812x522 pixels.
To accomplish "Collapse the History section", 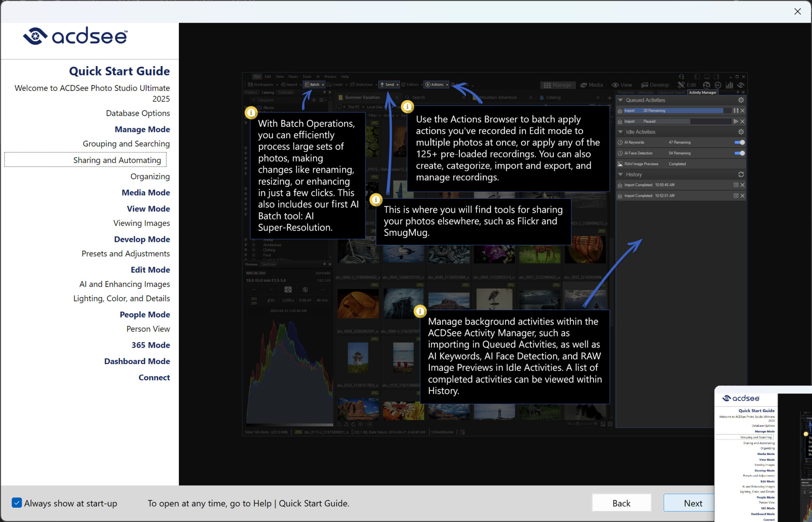I will pyautogui.click(x=620, y=175).
